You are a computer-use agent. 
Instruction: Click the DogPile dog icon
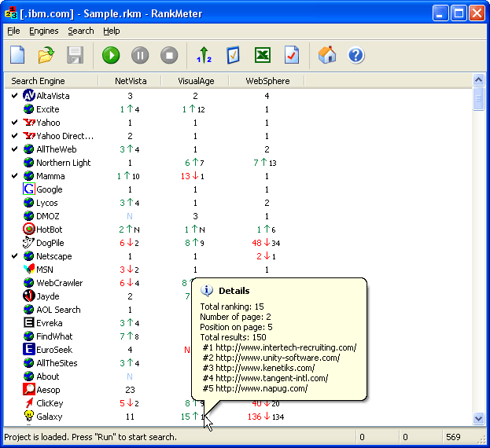point(29,243)
